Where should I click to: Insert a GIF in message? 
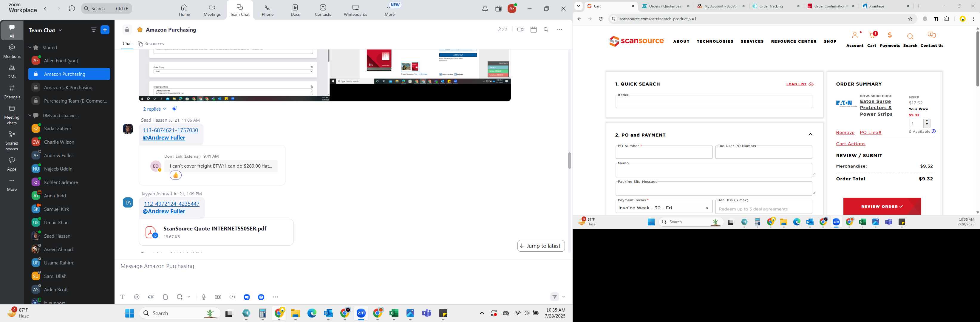click(x=151, y=297)
